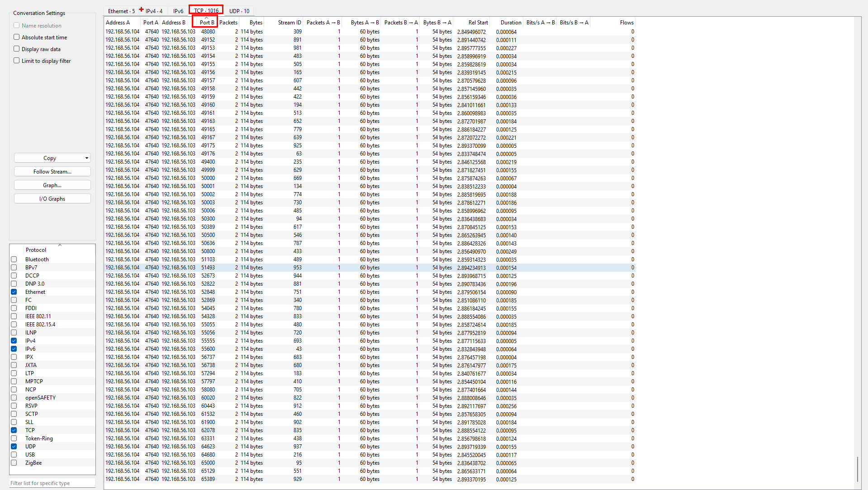This screenshot has height=490, width=868.
Task: Toggle Display raw data checkbox
Action: (17, 49)
